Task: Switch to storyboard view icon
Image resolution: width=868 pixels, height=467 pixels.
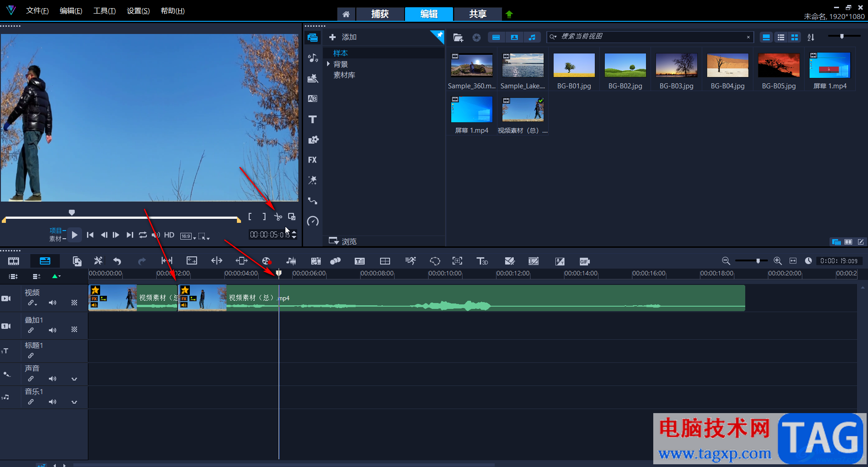Action: pos(14,261)
